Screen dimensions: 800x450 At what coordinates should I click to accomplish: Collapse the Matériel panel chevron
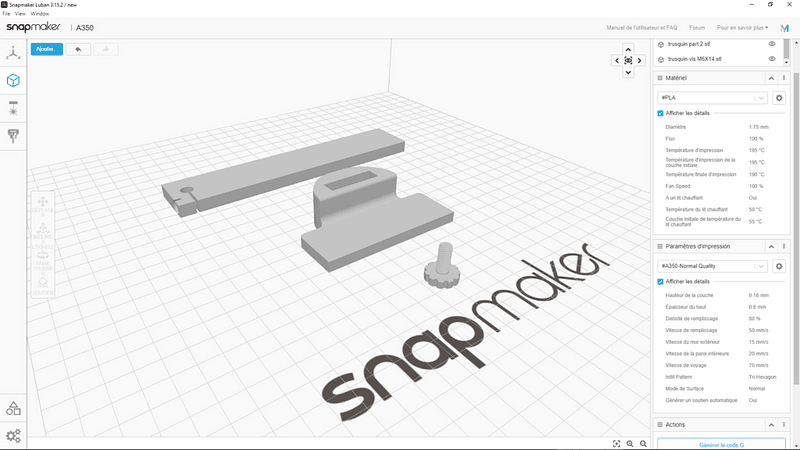pos(771,78)
